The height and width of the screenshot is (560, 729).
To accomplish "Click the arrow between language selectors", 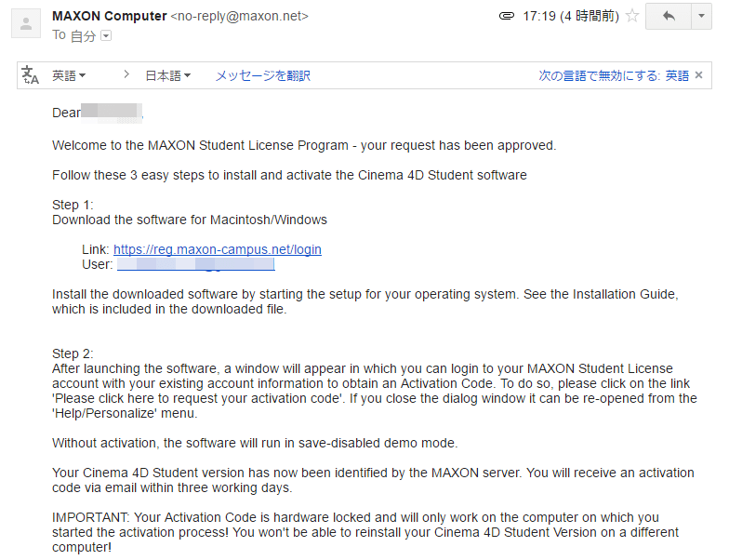I will [126, 74].
